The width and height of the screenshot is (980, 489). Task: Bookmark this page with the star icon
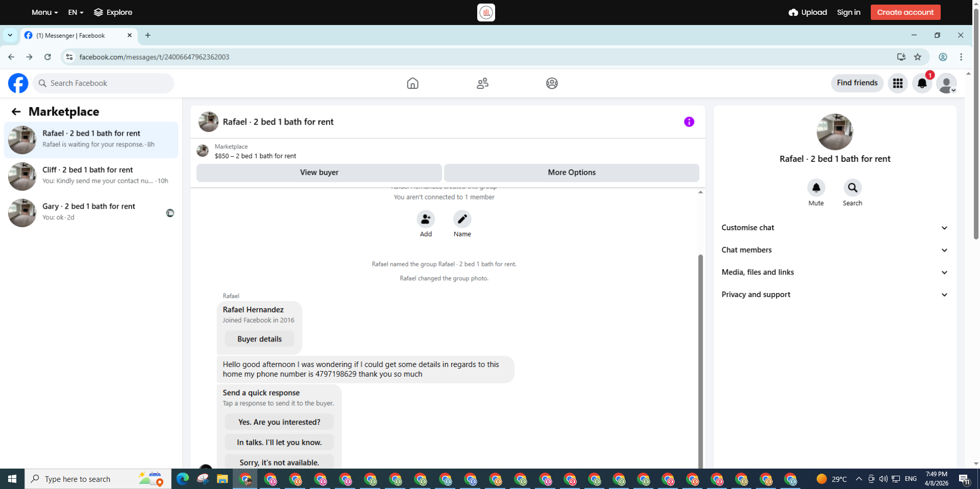[x=918, y=57]
